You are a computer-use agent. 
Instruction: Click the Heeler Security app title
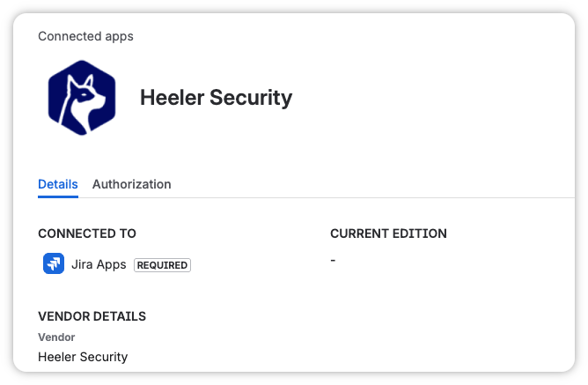pyautogui.click(x=216, y=97)
